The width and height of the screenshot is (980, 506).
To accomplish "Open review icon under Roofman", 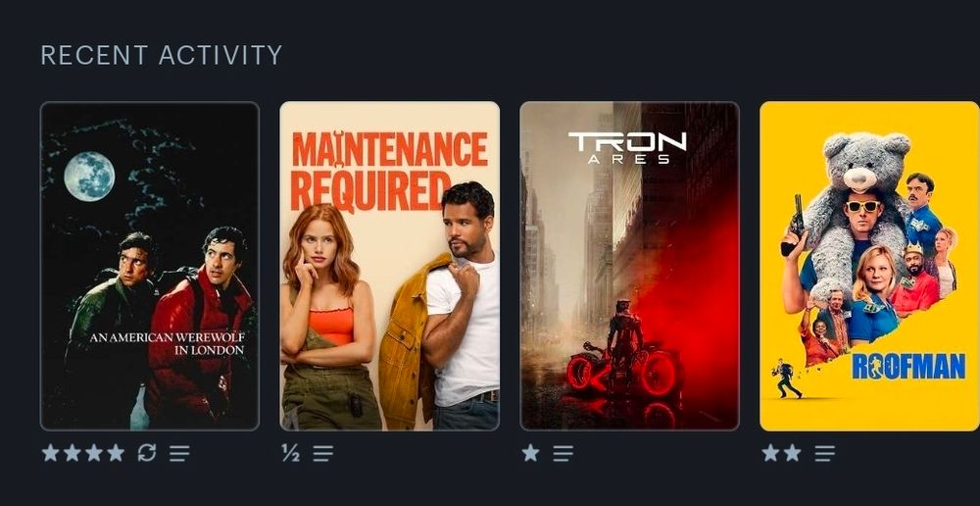I will click(x=824, y=453).
